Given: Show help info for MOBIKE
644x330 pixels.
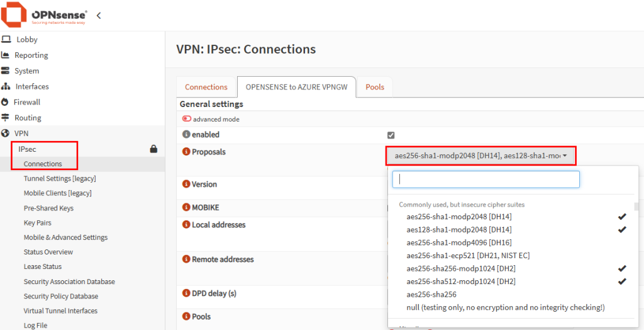Looking at the screenshot, I should 186,207.
